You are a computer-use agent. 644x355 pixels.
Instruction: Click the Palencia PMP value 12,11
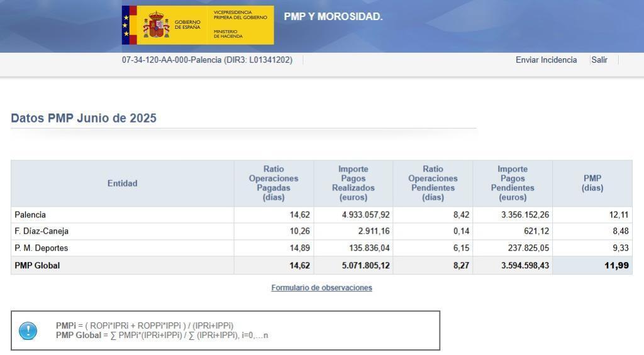618,215
